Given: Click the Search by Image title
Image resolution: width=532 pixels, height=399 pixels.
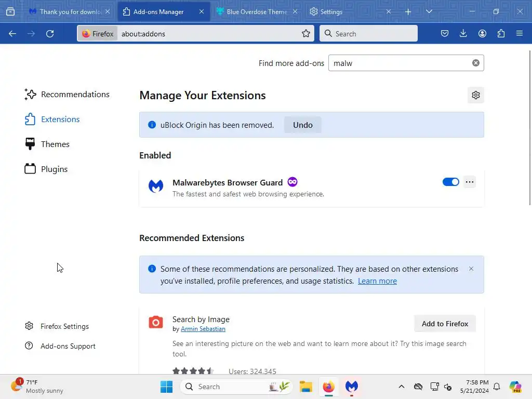Looking at the screenshot, I should 201,320.
